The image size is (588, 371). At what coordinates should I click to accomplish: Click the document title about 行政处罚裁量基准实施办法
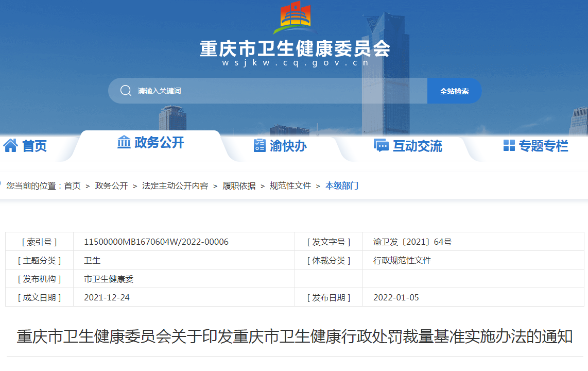tap(295, 336)
